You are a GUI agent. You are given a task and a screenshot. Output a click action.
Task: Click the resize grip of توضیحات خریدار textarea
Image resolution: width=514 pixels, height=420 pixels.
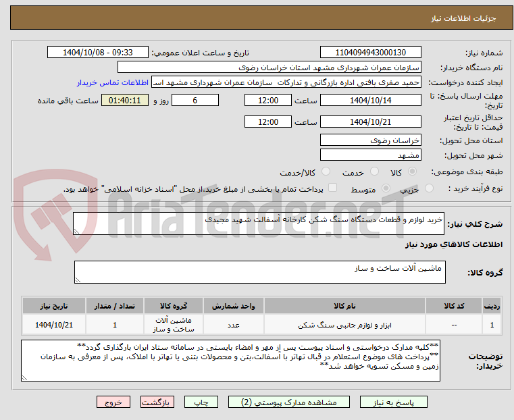pyautogui.click(x=24, y=377)
